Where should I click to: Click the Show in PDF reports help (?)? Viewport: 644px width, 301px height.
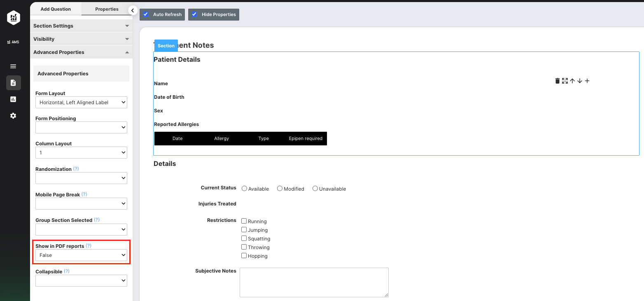(89, 246)
